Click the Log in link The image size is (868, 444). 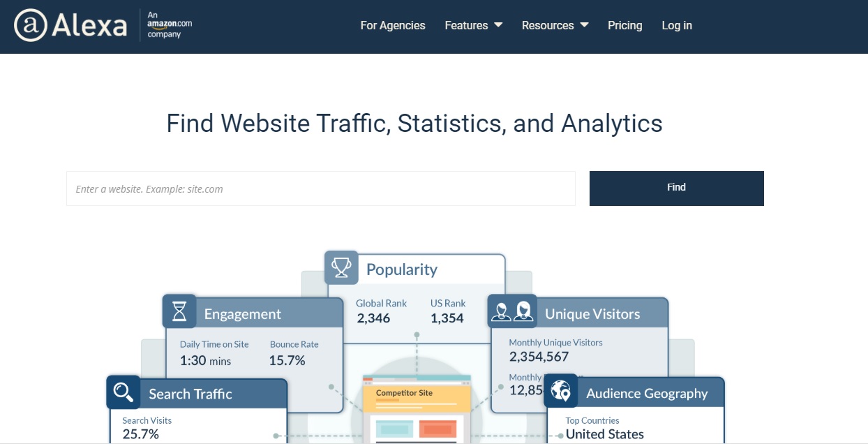pos(677,25)
